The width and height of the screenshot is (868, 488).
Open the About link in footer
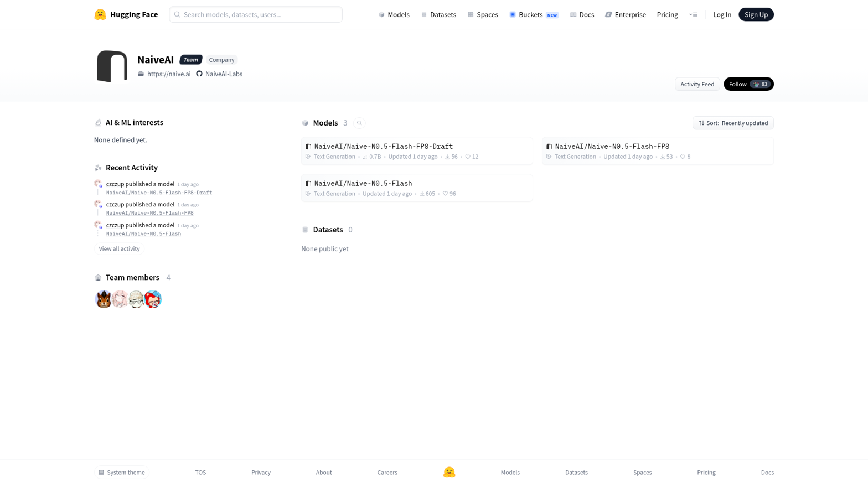324,472
